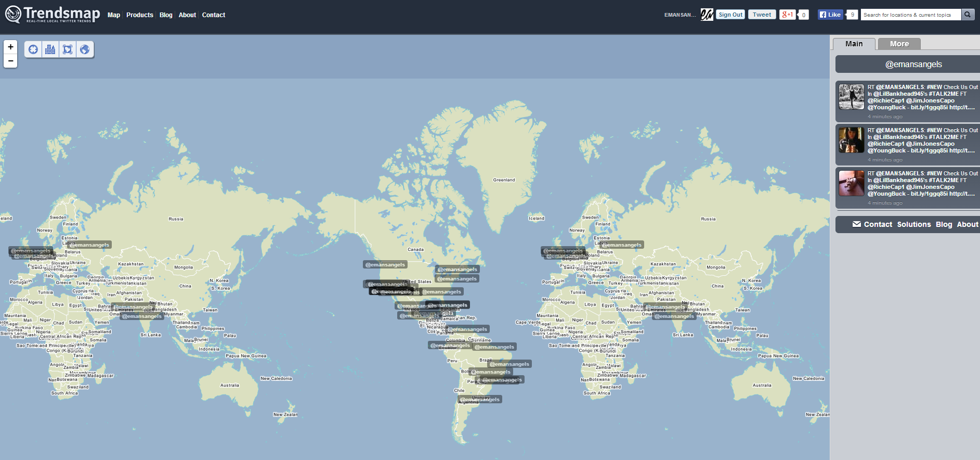Show world view with globe icon
Image resolution: width=980 pixels, height=460 pixels.
(85, 49)
